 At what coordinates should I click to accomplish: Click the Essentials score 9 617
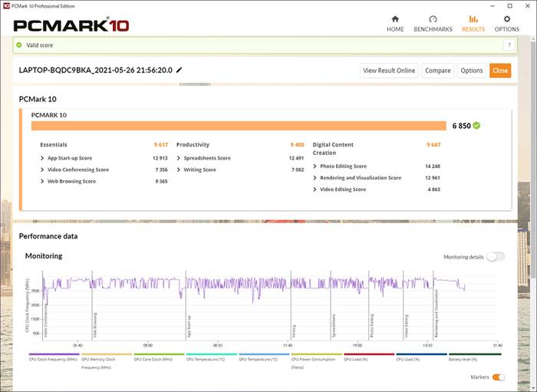(161, 145)
